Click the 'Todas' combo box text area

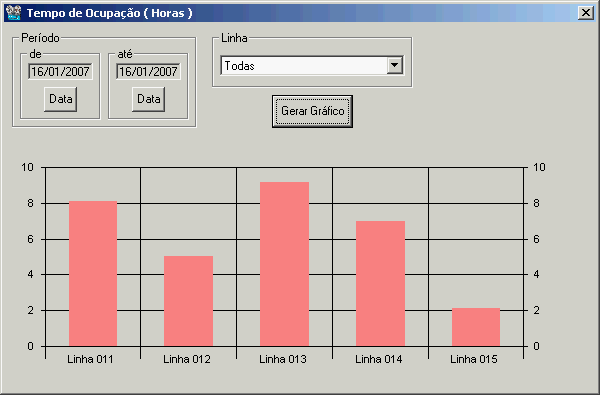[x=304, y=66]
